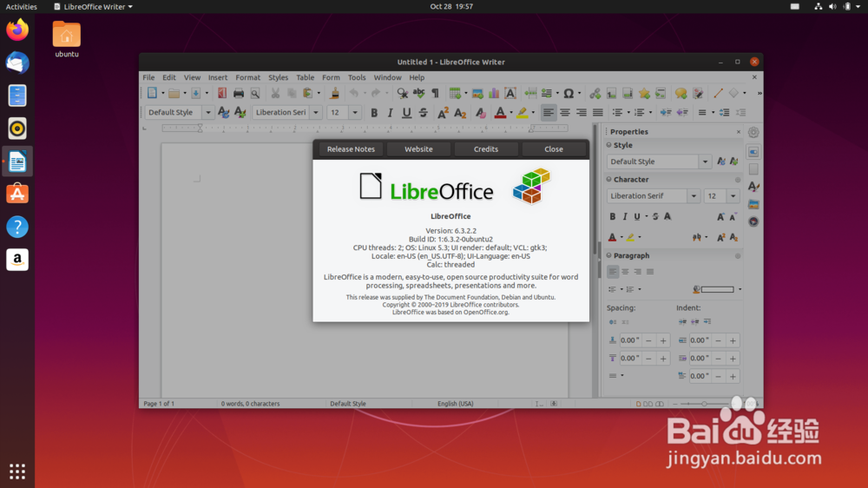Apply the red font color swatch in toolbar
Image resolution: width=868 pixels, height=488 pixels.
click(x=500, y=112)
